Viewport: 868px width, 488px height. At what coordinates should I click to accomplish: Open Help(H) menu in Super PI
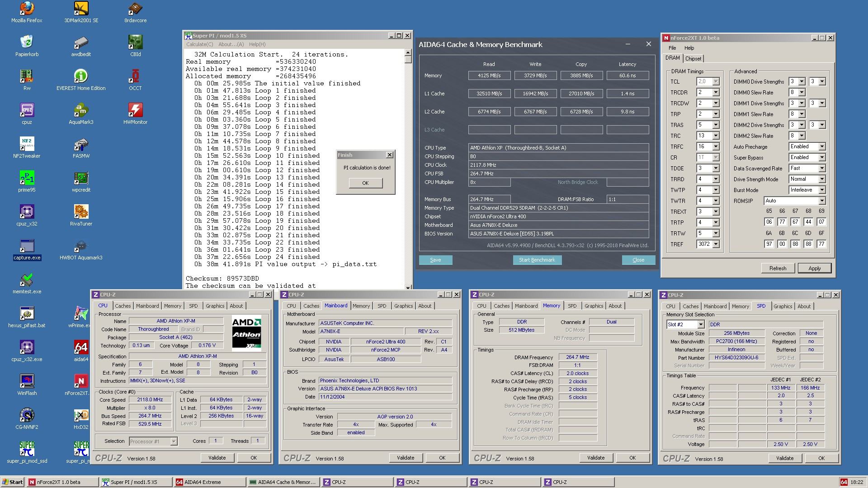[257, 44]
